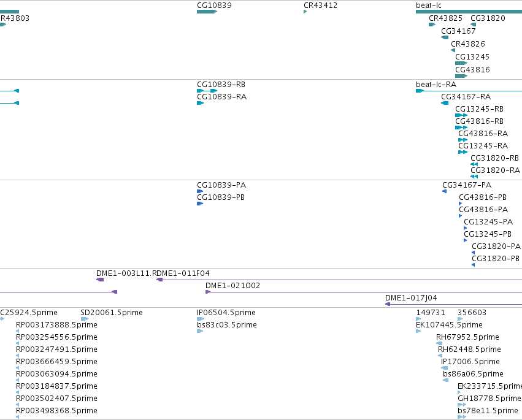
Task: Select the CG10839-RB transcript glyph
Action: coord(207,91)
